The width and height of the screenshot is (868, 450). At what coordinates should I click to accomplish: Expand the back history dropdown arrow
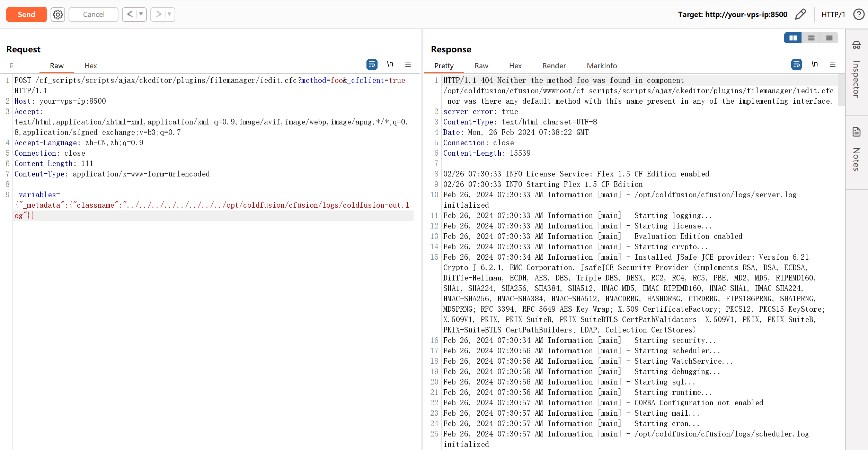click(x=141, y=15)
